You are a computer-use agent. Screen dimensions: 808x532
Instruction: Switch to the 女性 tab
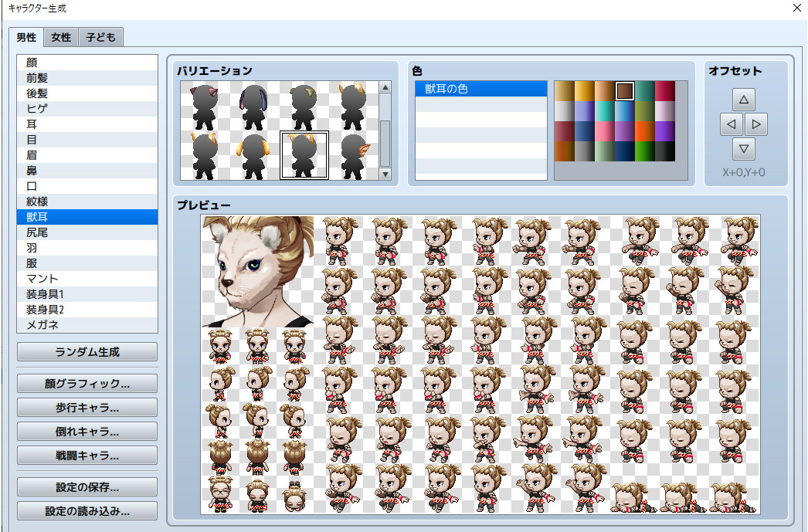[x=60, y=36]
